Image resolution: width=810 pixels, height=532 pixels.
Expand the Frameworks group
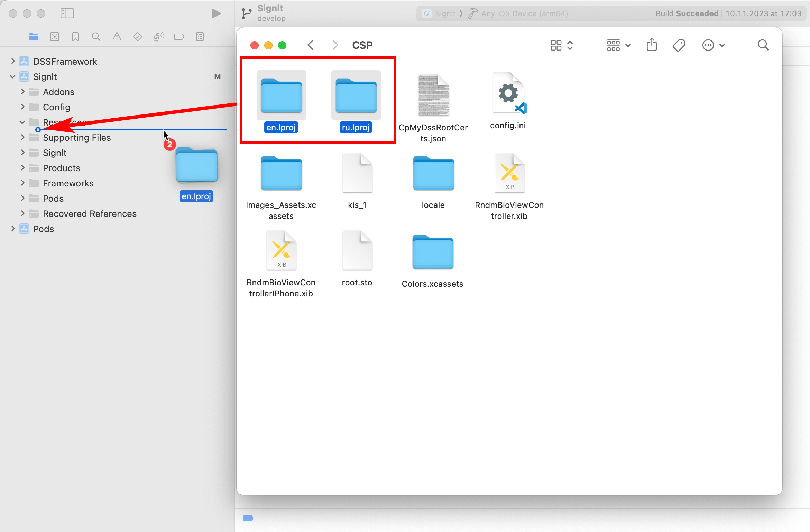click(x=22, y=183)
